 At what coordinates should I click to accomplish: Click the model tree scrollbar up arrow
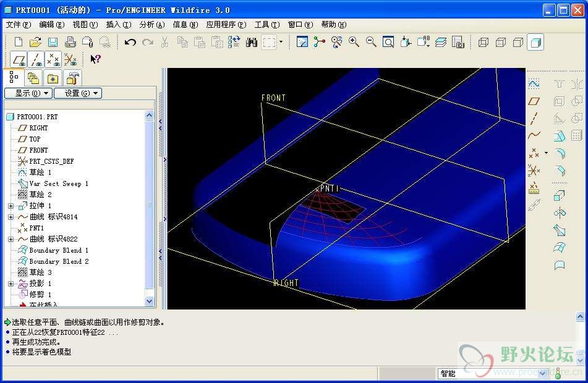click(149, 115)
